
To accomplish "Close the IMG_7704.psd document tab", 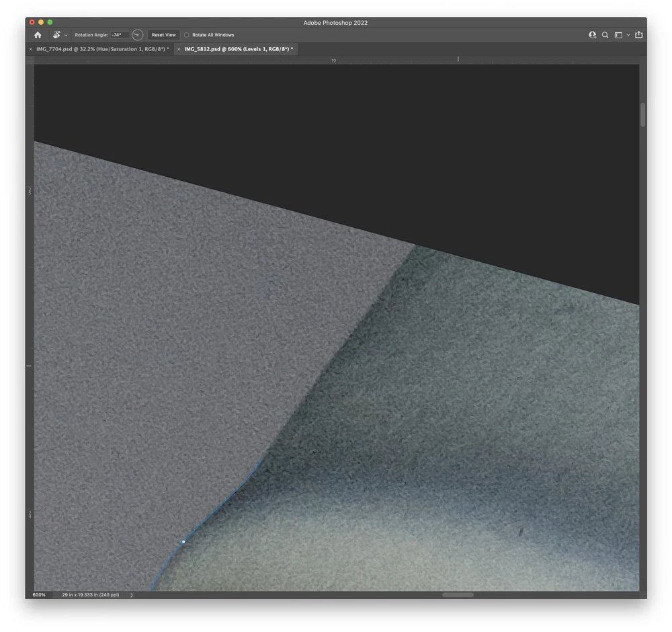I will click(30, 49).
